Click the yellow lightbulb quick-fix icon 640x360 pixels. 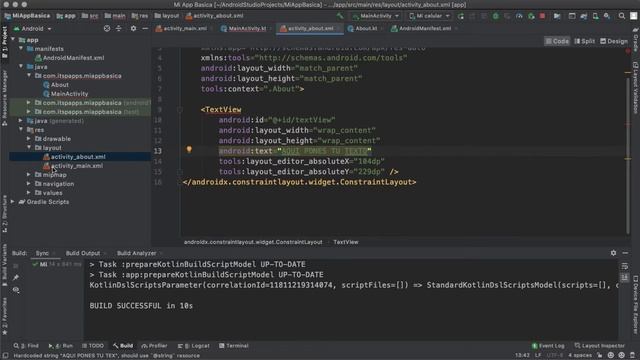189,149
